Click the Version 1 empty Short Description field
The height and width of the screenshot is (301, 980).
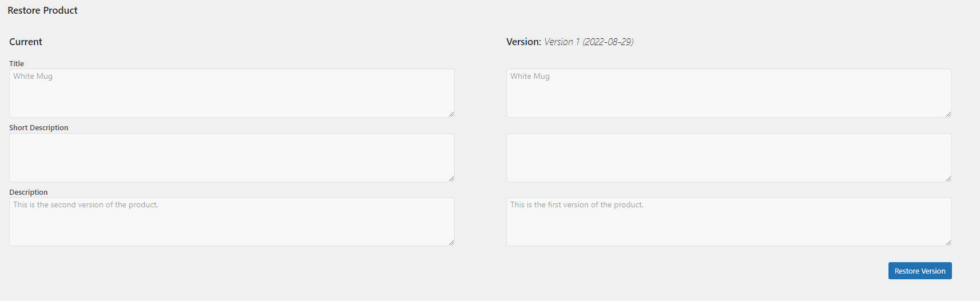[x=728, y=158]
